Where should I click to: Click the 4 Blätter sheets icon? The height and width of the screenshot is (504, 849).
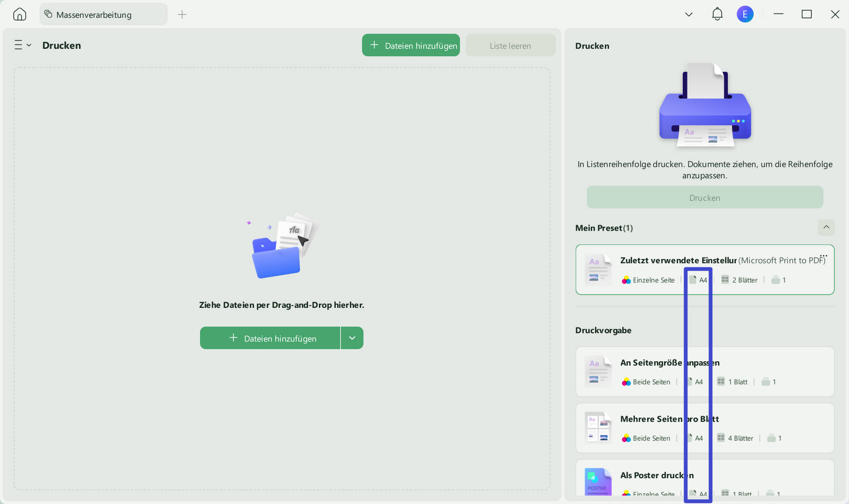[721, 438]
